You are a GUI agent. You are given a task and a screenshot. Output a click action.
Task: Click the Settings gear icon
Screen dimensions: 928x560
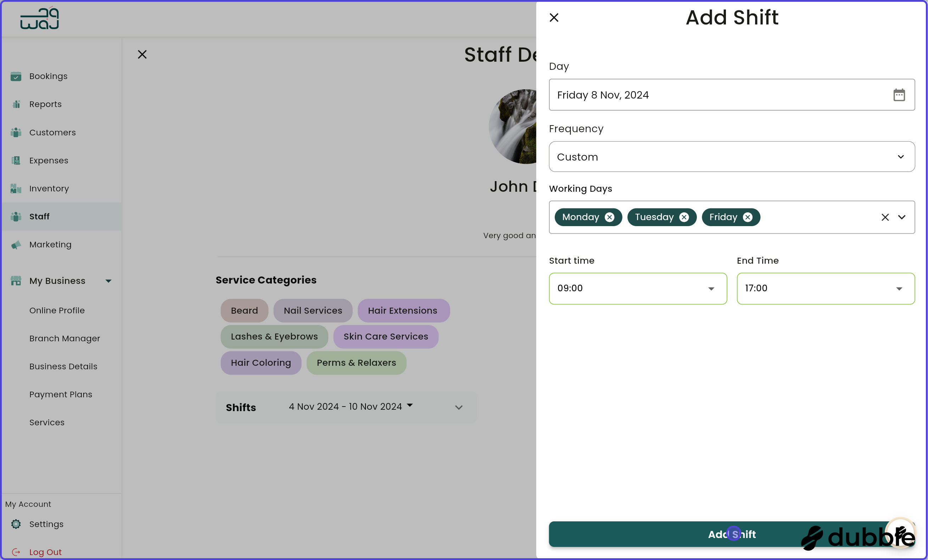(16, 524)
